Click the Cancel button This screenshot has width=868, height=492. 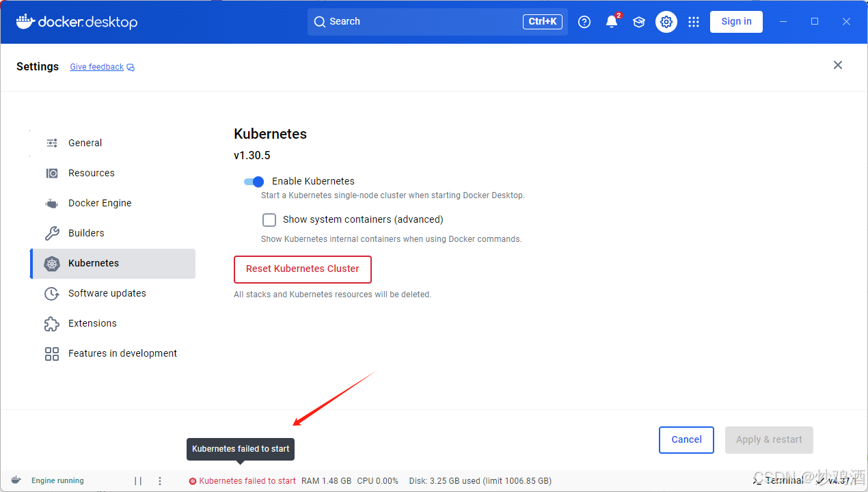click(x=686, y=440)
